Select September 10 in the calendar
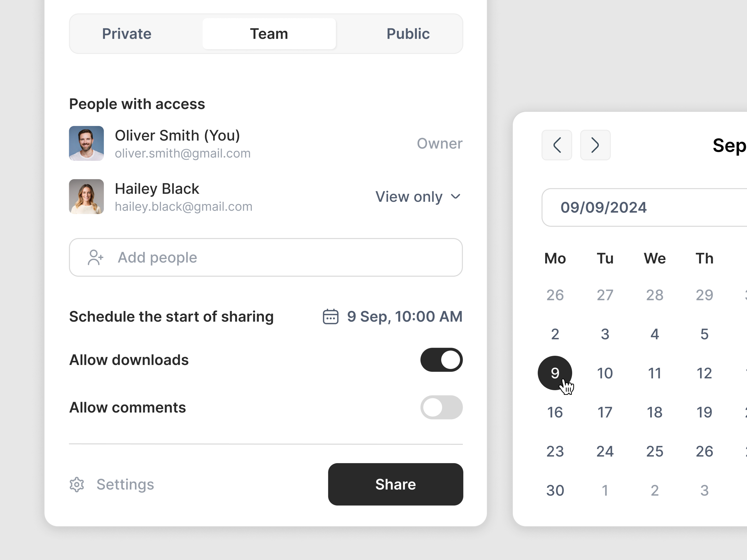 (x=605, y=373)
